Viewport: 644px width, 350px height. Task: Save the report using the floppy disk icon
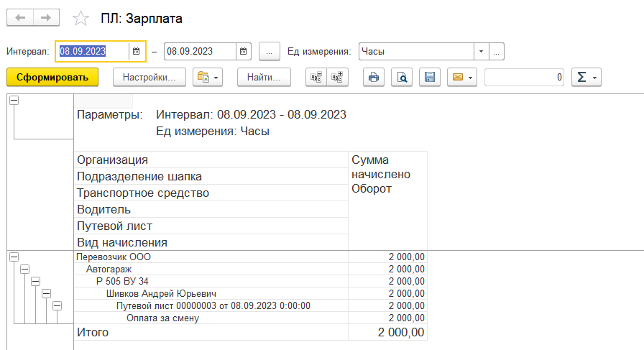[430, 77]
